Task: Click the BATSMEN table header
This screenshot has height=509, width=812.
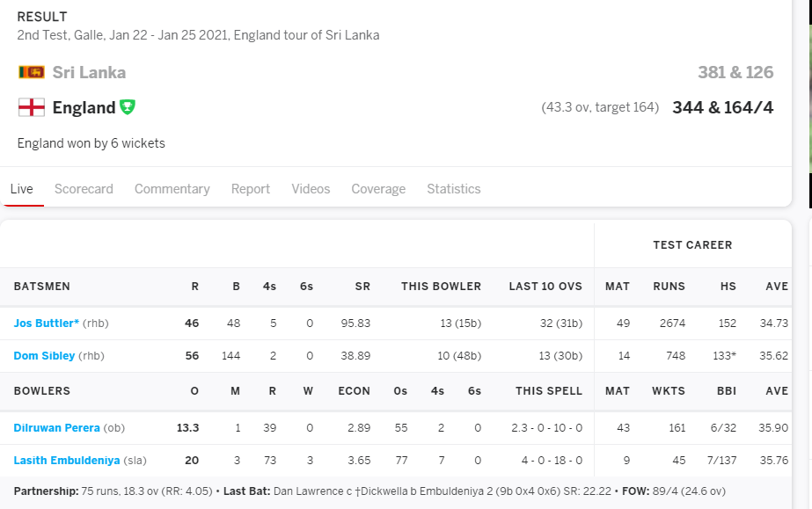Action: coord(42,287)
